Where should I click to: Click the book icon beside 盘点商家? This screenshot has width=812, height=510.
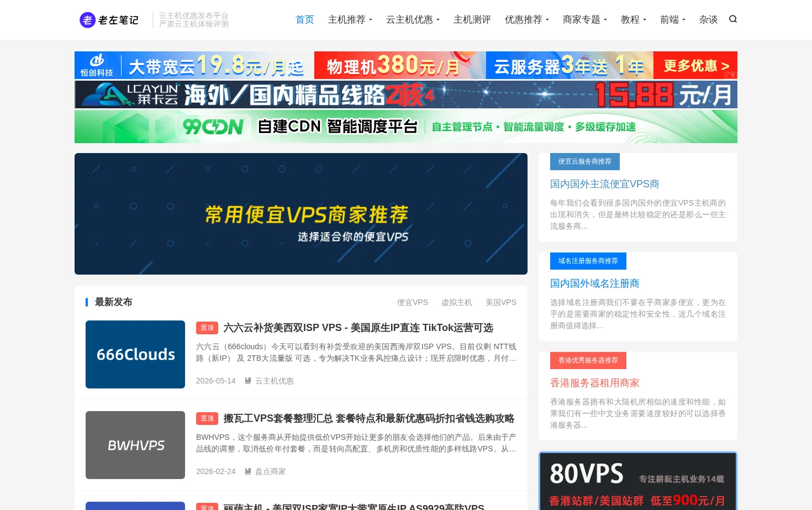tap(248, 471)
